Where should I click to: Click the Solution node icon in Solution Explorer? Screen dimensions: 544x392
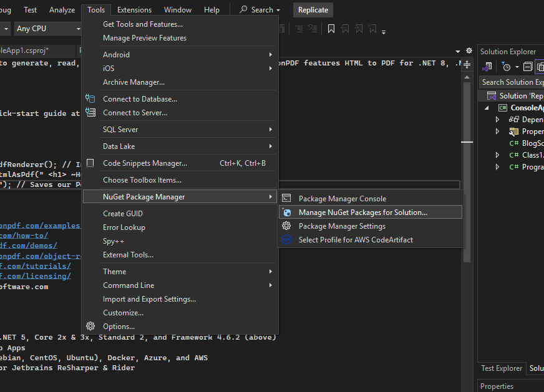click(x=492, y=95)
